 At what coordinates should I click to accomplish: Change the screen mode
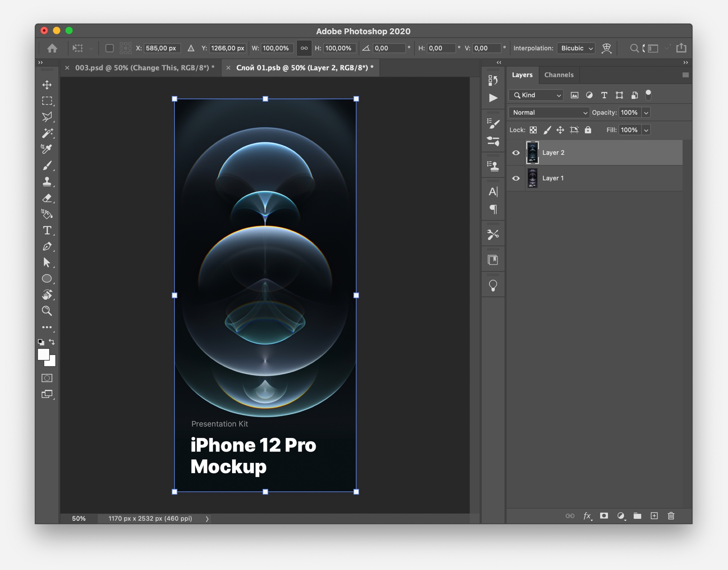(x=47, y=394)
